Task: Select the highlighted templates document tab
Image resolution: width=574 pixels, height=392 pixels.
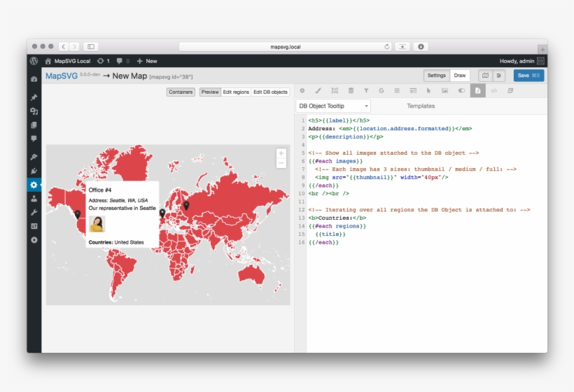Action: [x=477, y=91]
